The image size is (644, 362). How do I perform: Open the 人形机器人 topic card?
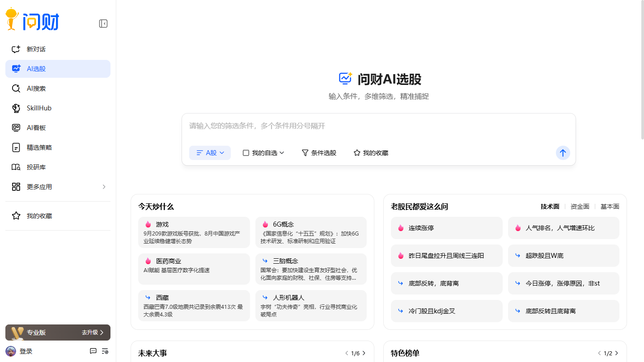click(311, 306)
